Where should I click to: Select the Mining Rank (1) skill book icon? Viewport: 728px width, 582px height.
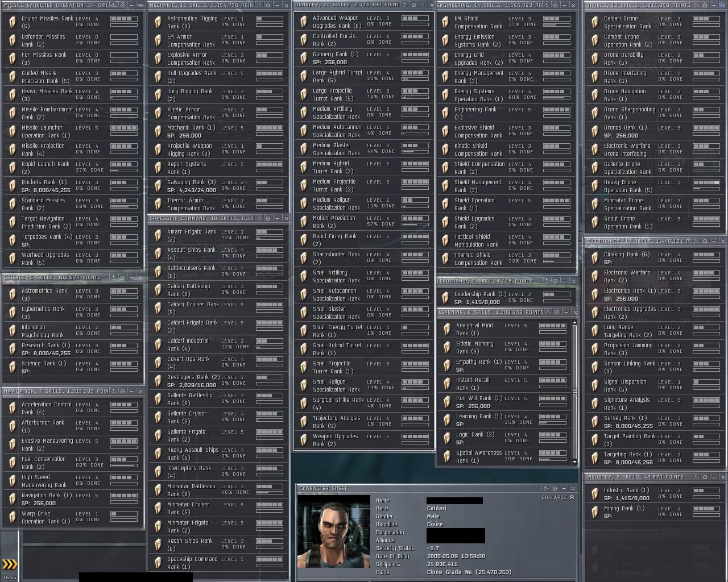(595, 512)
